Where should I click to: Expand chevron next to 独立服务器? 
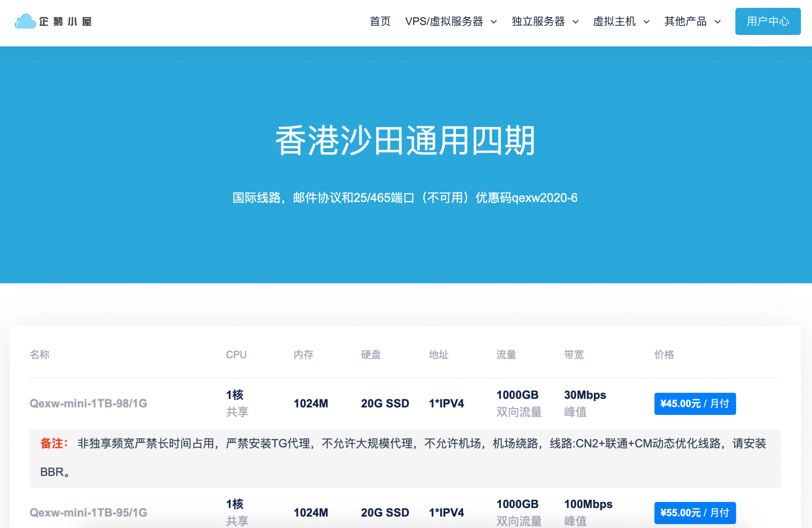click(x=575, y=22)
